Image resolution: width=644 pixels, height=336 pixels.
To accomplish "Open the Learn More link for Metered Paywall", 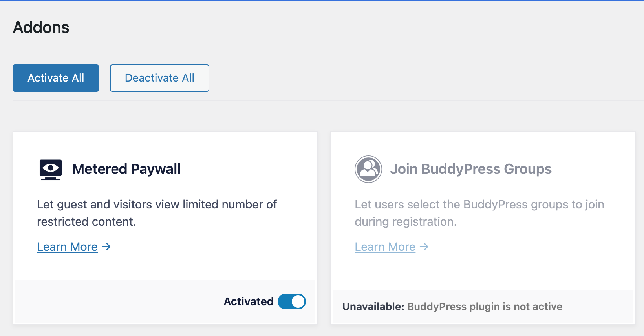I will (x=67, y=247).
